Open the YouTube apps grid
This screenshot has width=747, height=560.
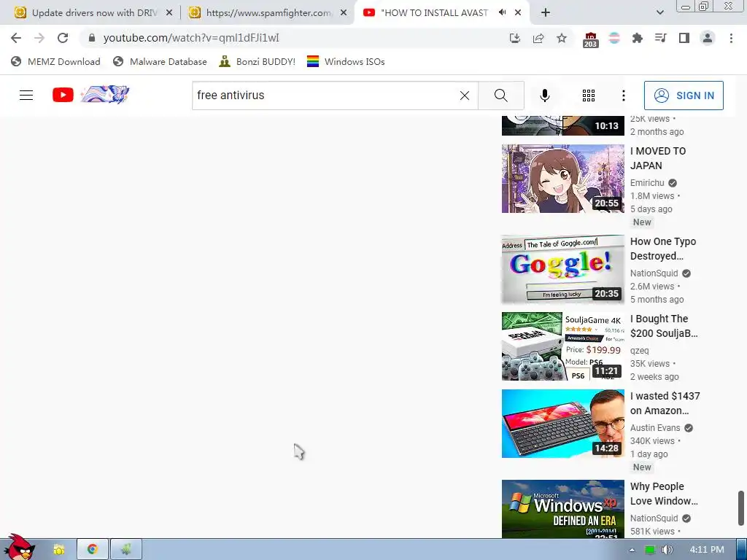click(589, 96)
